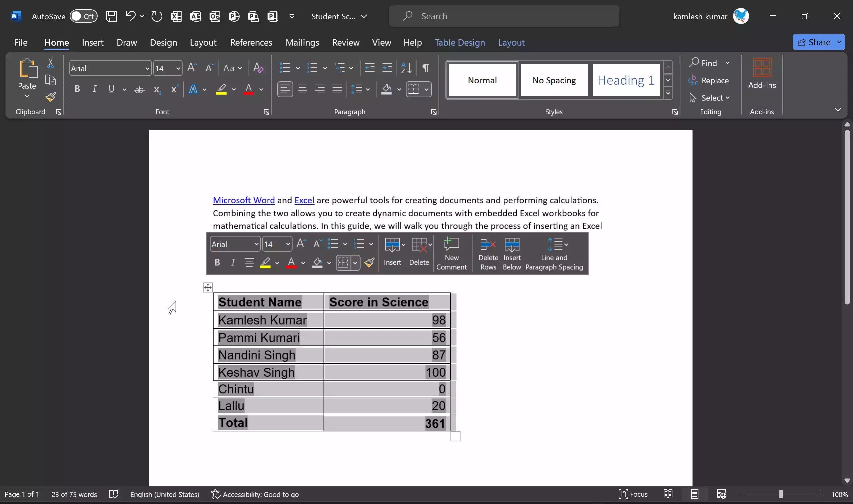853x504 pixels.
Task: Open the Table Design tab
Action: (x=459, y=42)
